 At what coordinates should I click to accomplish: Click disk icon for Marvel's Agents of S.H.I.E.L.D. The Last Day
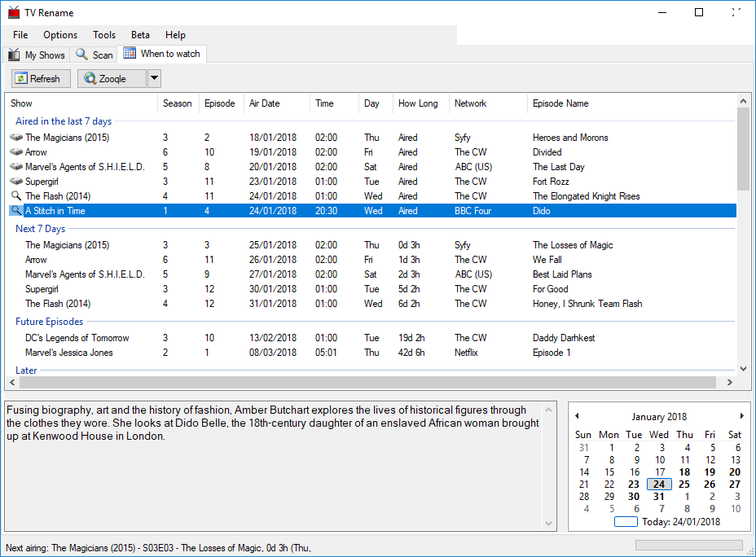[x=15, y=167]
